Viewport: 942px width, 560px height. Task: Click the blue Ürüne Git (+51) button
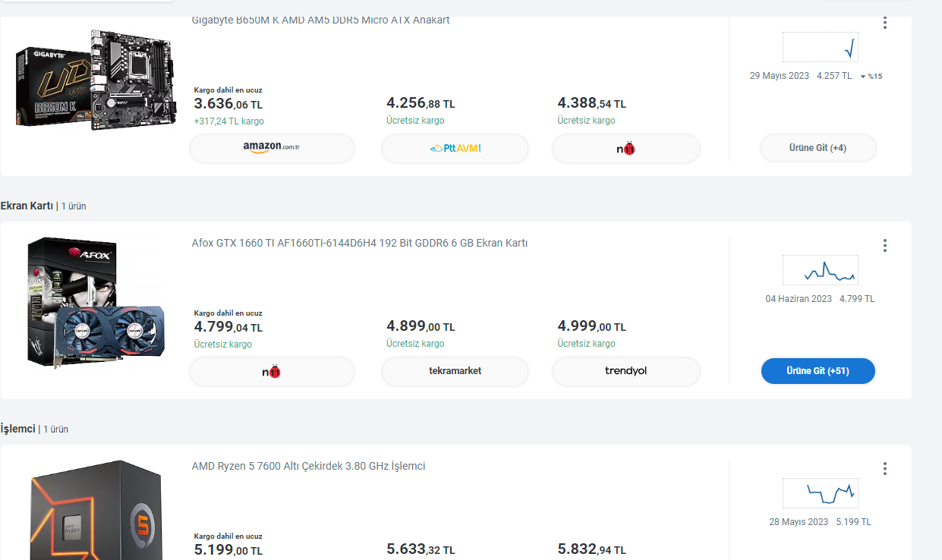tap(818, 371)
